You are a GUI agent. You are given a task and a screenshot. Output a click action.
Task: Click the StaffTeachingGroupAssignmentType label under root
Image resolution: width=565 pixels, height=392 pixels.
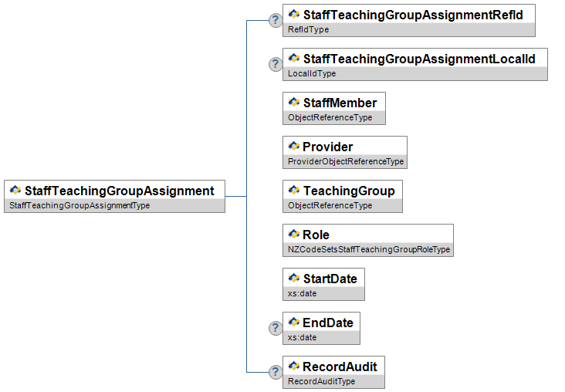tap(79, 206)
